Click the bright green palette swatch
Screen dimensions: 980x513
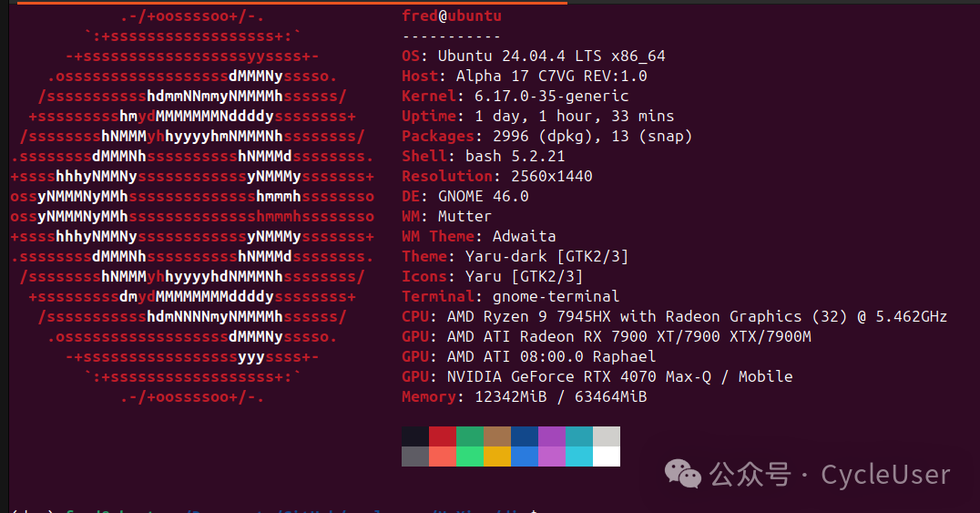(x=470, y=457)
